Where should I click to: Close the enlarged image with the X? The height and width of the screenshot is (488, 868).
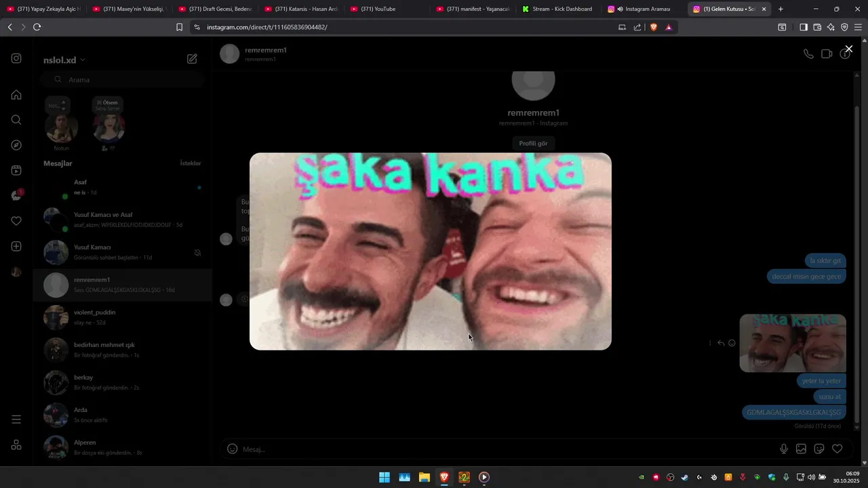[848, 49]
